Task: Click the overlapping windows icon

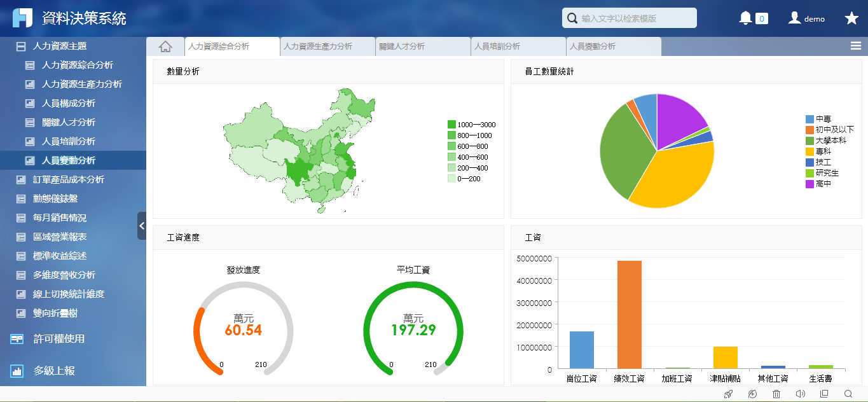Action: [824, 394]
